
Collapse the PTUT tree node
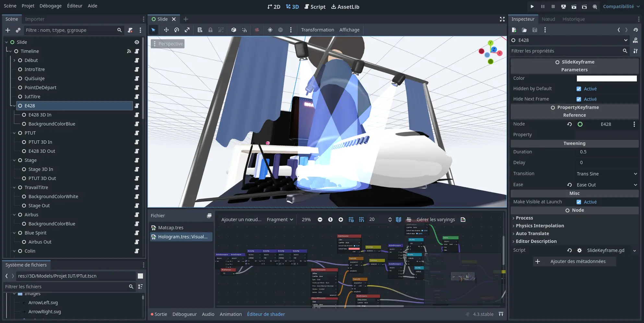point(14,133)
